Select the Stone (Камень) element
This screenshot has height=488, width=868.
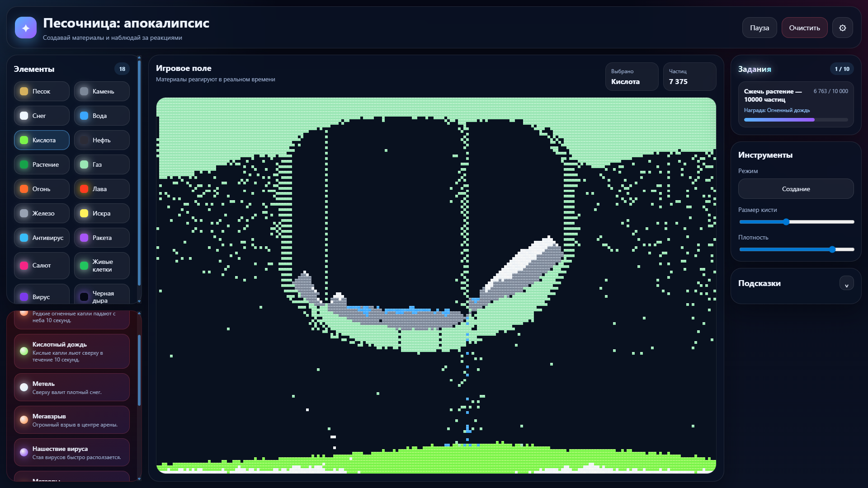pos(102,91)
